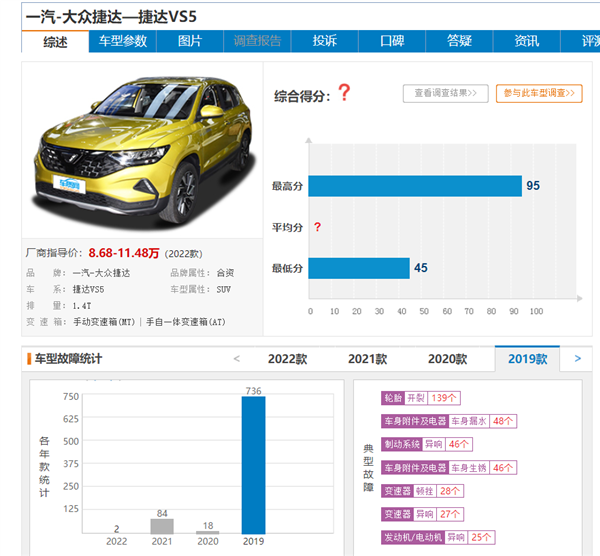Click the red question mark next to 平均分
Viewport: 600px width, 556px height.
[x=317, y=227]
